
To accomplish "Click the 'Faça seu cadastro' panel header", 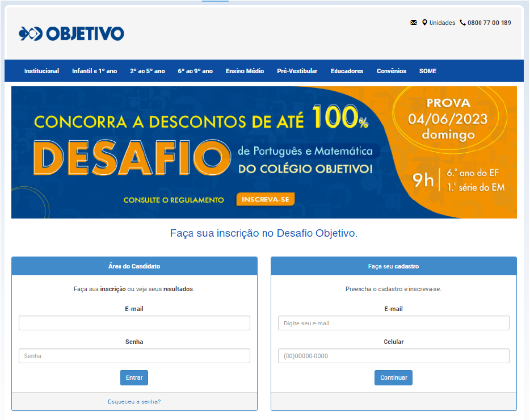I will coord(393,266).
